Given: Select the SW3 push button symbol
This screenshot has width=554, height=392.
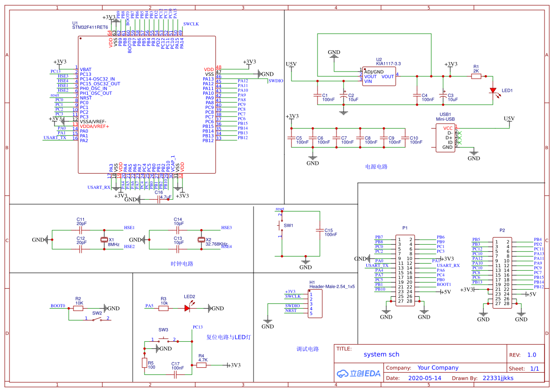Looking at the screenshot, I should pyautogui.click(x=163, y=340).
